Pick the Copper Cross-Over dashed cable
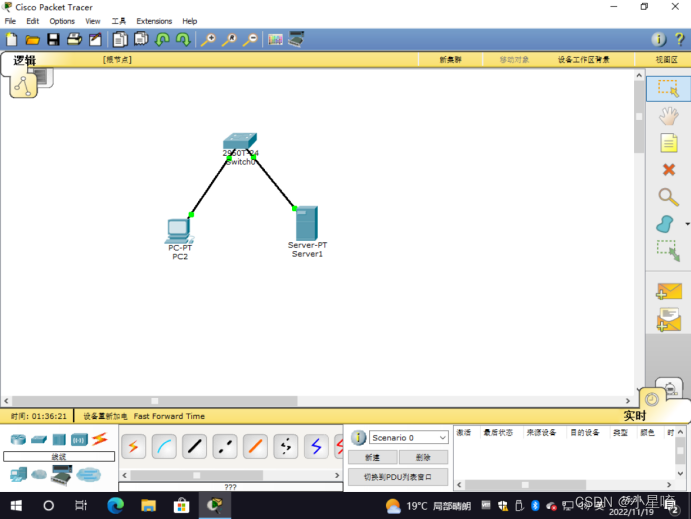Image resolution: width=691 pixels, height=519 pixels. coord(225,447)
